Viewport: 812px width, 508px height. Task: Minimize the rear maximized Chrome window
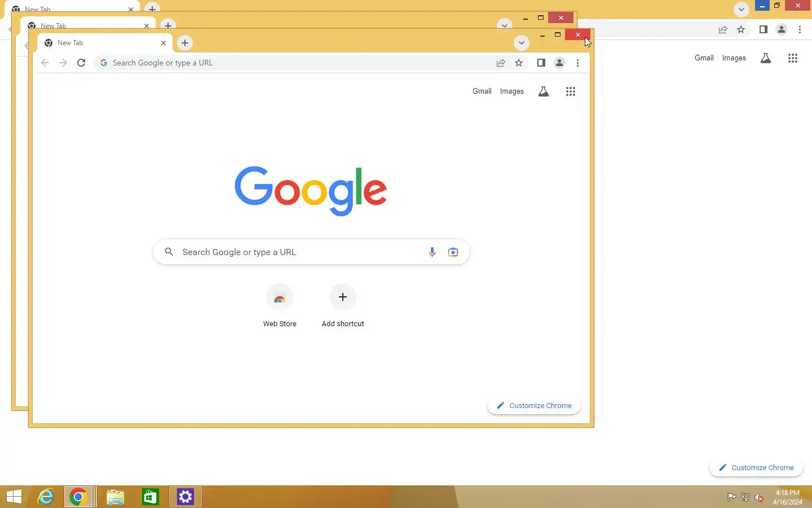762,6
